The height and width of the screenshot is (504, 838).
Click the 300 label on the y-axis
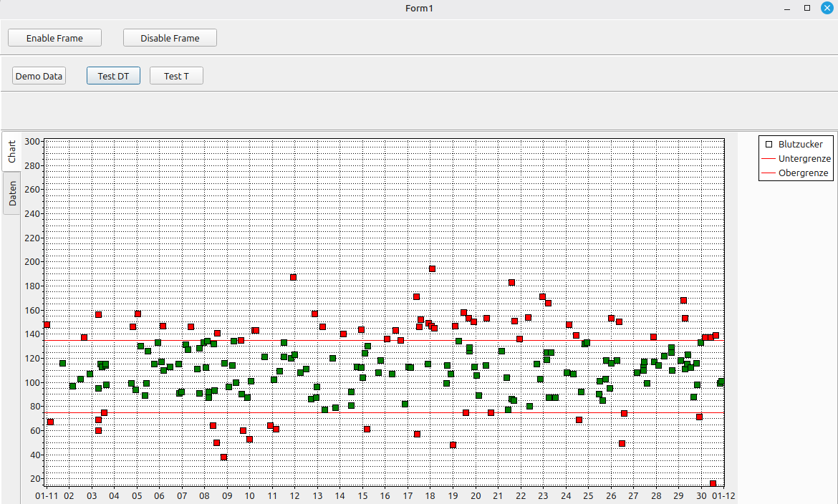click(32, 141)
